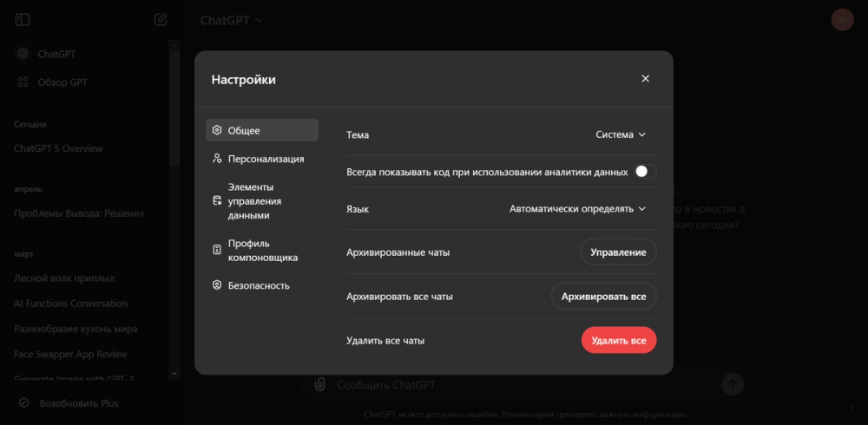
Task: Click the user avatar icon
Action: click(x=842, y=19)
